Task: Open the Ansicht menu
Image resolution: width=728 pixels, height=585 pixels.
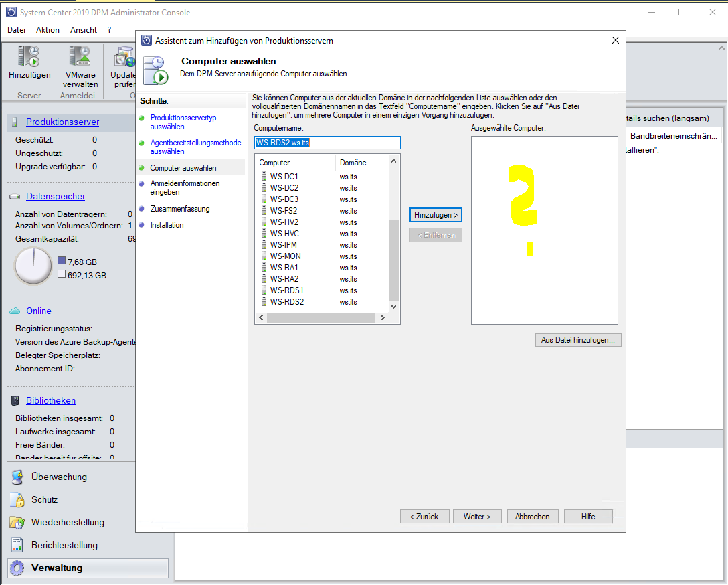Action: click(x=84, y=29)
